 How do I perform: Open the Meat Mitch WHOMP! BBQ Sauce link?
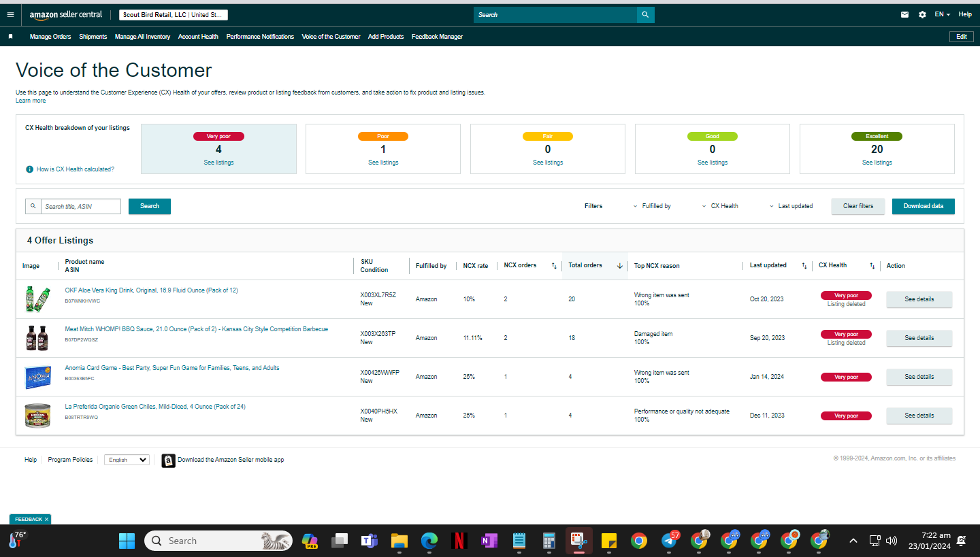pos(197,329)
